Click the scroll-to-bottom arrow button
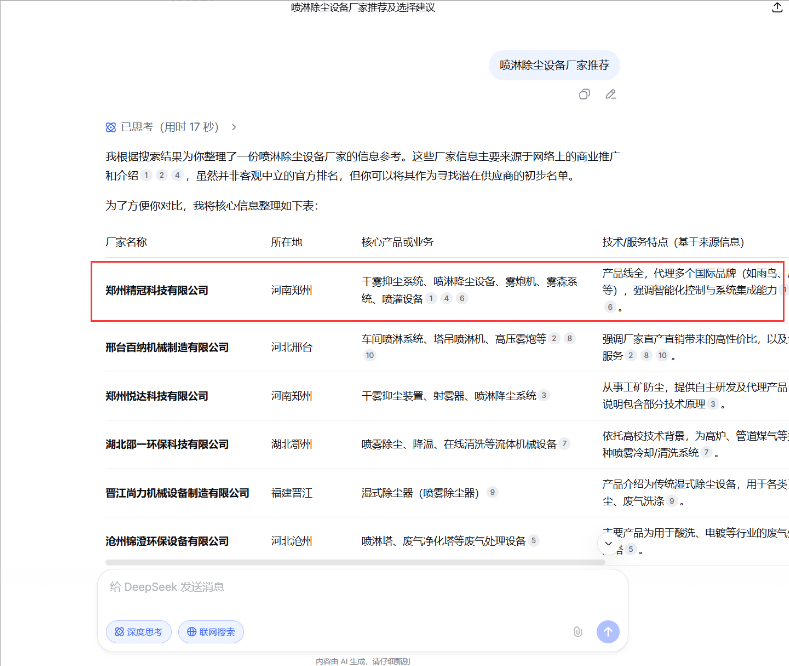Screen dimensions: 789x666 click(608, 544)
